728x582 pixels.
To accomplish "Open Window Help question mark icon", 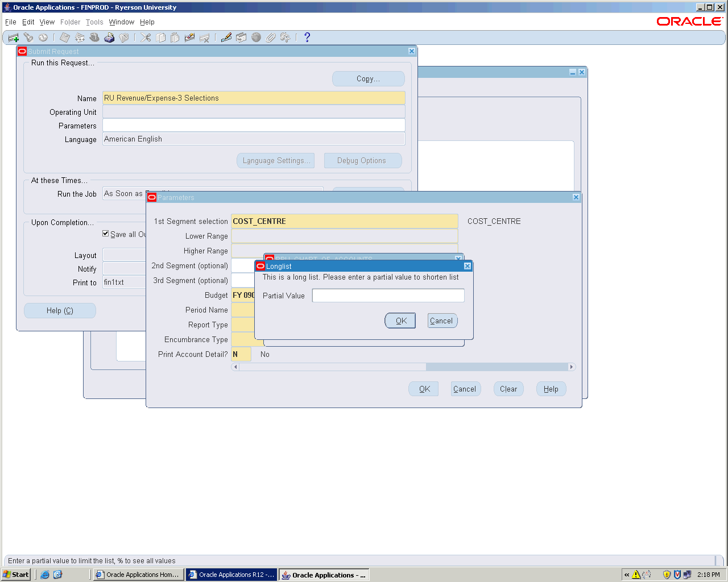I will click(x=307, y=38).
